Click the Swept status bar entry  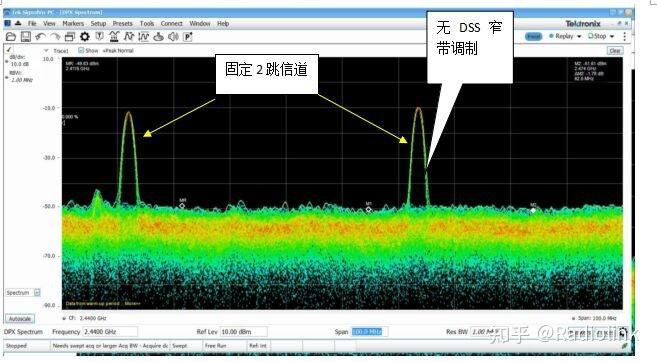[x=180, y=346]
